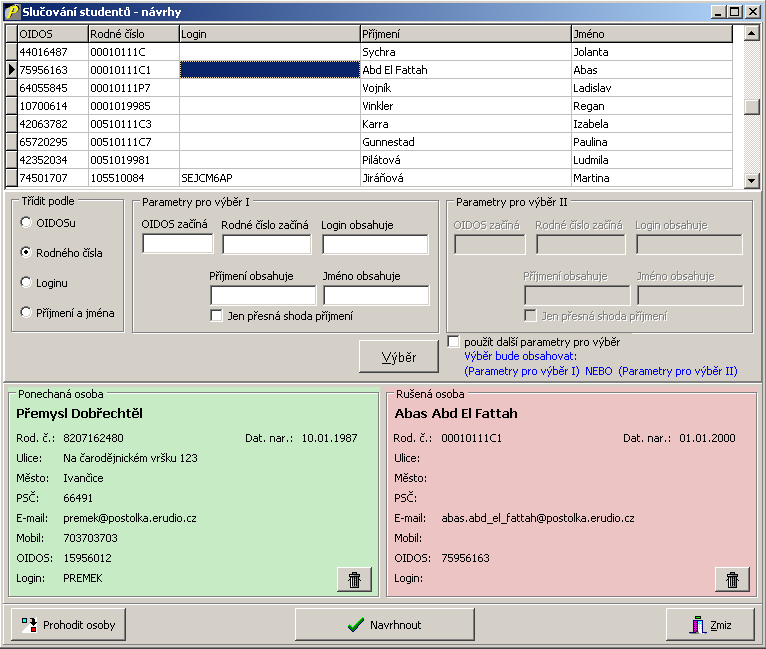Focus the Příjmení obsahuje text field
766x649 pixels.
point(262,295)
